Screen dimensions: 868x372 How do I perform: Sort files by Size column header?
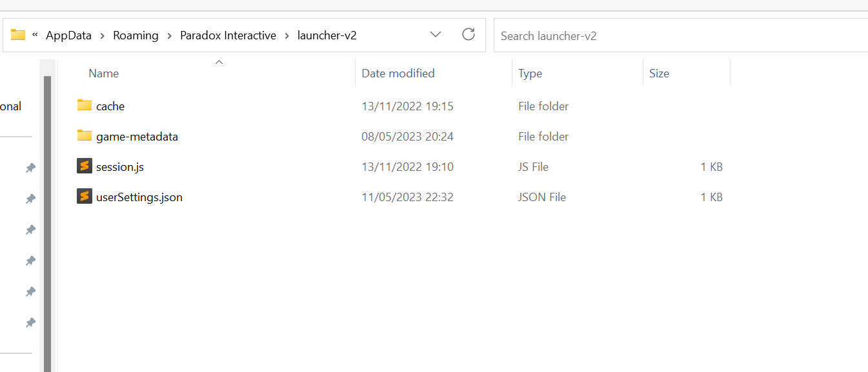[659, 73]
